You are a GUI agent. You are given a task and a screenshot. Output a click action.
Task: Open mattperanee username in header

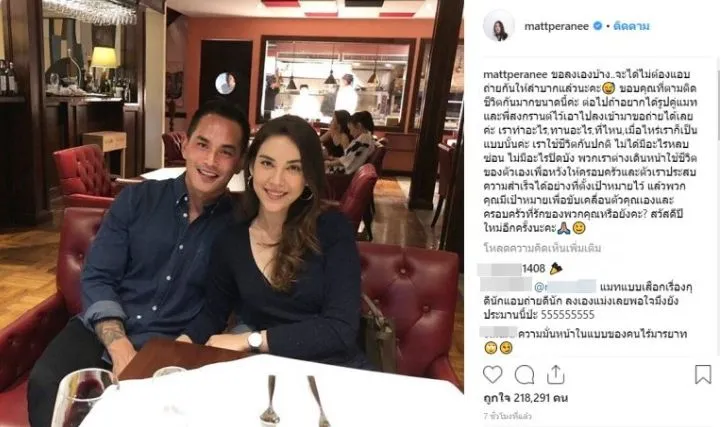(x=556, y=26)
